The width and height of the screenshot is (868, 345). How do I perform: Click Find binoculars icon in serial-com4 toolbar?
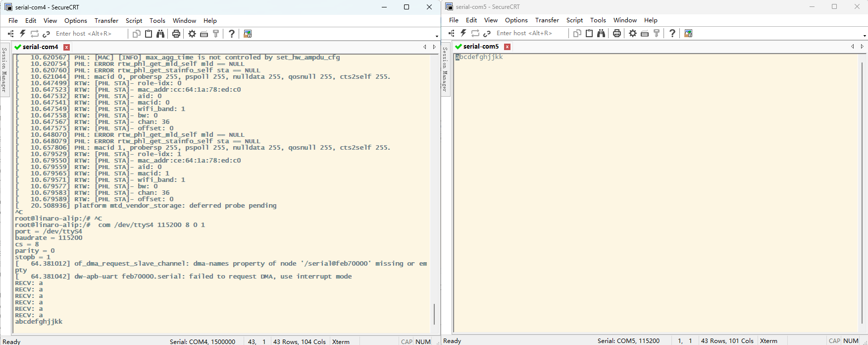point(160,34)
